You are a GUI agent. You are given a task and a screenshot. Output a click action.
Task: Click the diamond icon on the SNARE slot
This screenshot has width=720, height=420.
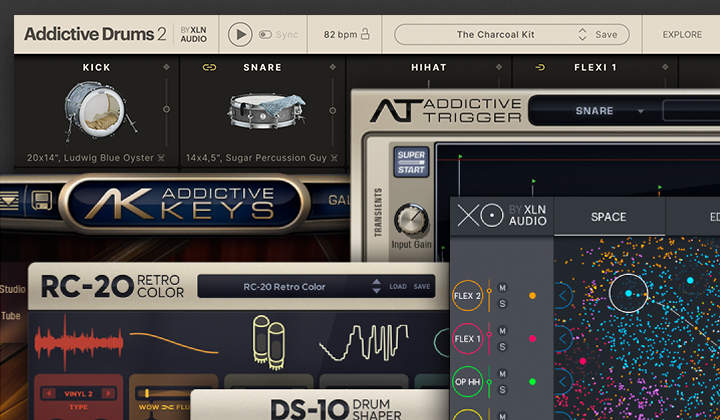[332, 67]
